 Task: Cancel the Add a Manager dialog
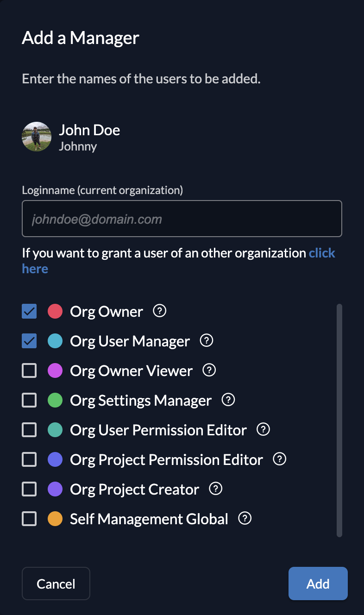pos(56,584)
